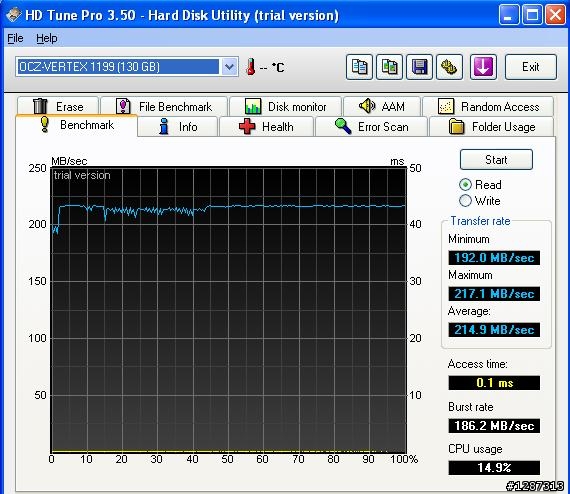Switch to the Health tab
The width and height of the screenshot is (570, 494).
click(266, 126)
